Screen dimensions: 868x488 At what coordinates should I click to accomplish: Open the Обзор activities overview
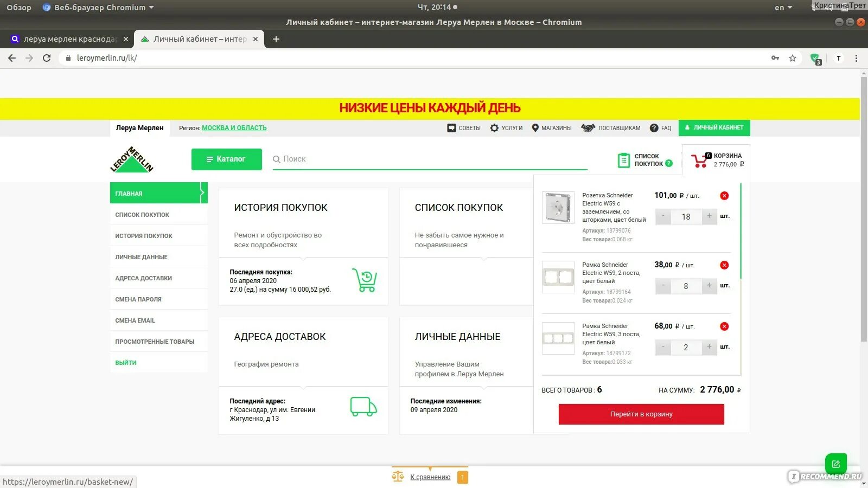point(19,8)
